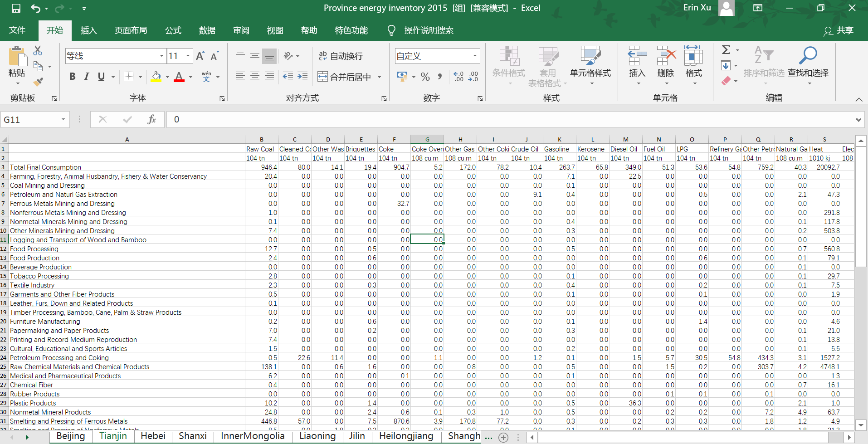The height and width of the screenshot is (444, 868).
Task: Open Find and Select magnifier tool
Action: 808,62
